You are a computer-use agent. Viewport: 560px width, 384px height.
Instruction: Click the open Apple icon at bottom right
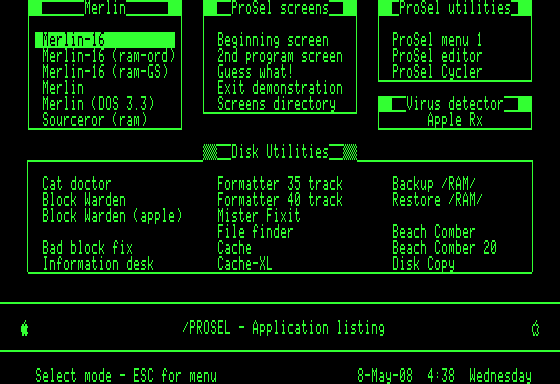point(535,328)
